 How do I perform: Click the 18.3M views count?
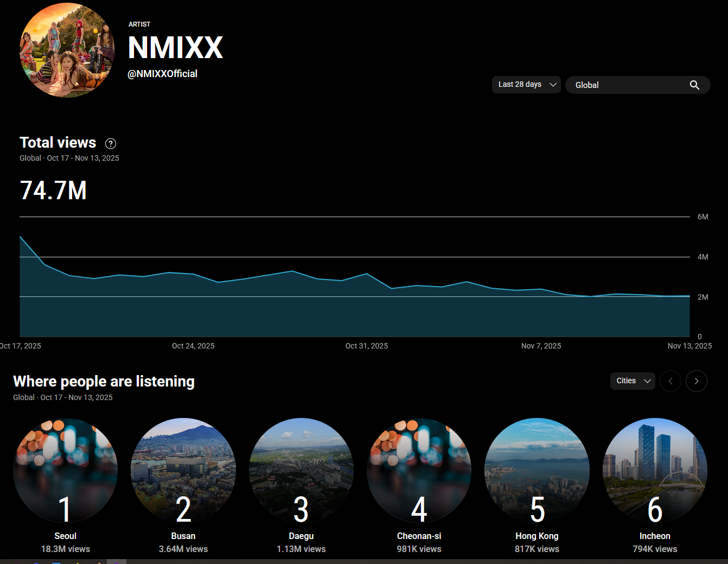click(x=66, y=549)
